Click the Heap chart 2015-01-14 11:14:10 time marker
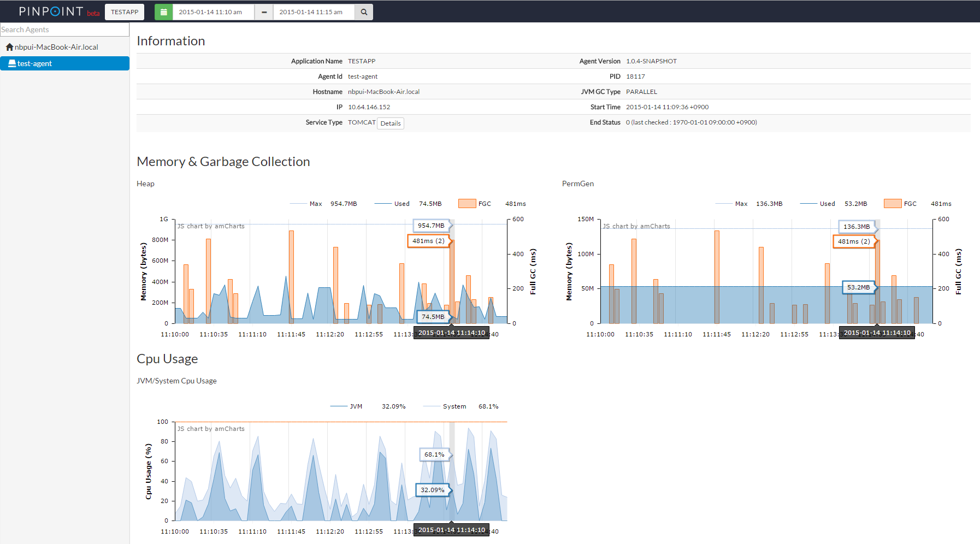Viewport: 980px width, 544px height. 452,333
